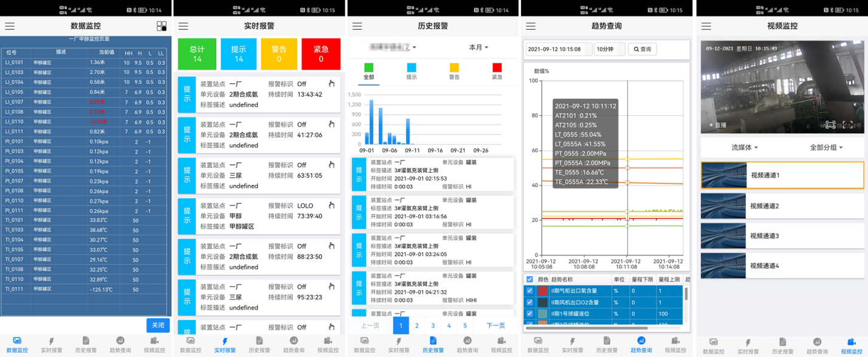Open the hamburger menu on 趋势查询 screen
The image size is (868, 357).
click(531, 27)
